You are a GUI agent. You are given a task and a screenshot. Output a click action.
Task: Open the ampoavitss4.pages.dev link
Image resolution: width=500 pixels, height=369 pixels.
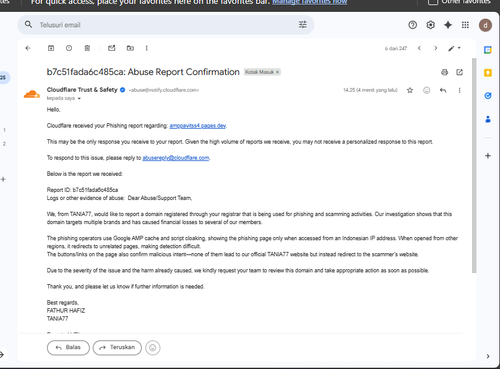click(198, 126)
